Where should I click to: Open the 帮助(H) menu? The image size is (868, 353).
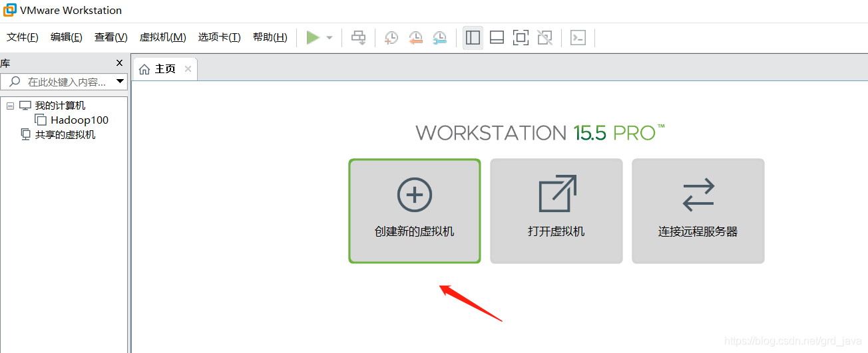click(x=270, y=37)
